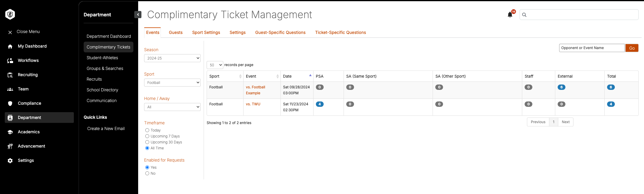Image resolution: width=644 pixels, height=194 pixels.
Task: Click 'Sat 09/28/2024 03:00PM' date cell
Action: [297, 90]
